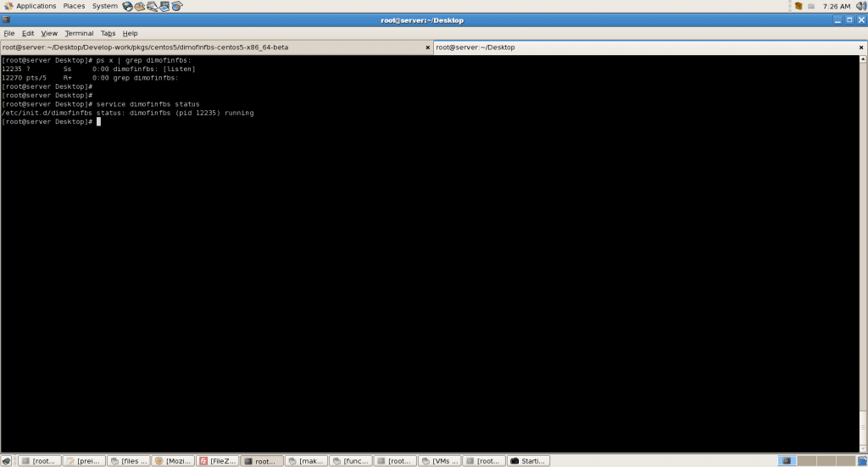This screenshot has width=868, height=467.
Task: Switch to the '[mak...' taskbar window
Action: pos(306,461)
